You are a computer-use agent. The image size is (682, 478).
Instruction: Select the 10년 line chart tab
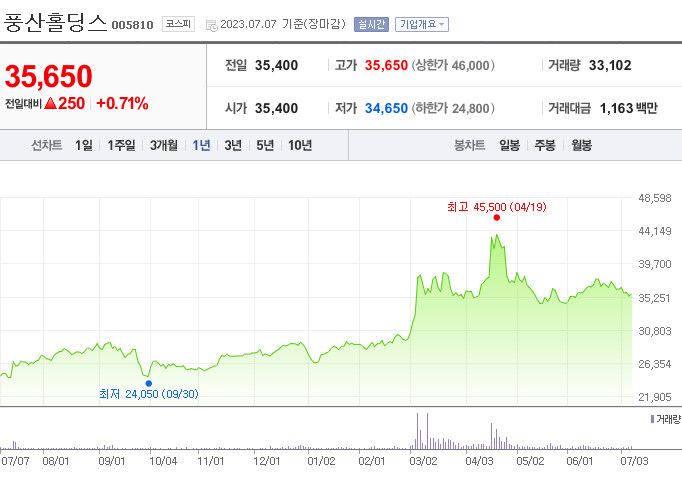click(300, 145)
